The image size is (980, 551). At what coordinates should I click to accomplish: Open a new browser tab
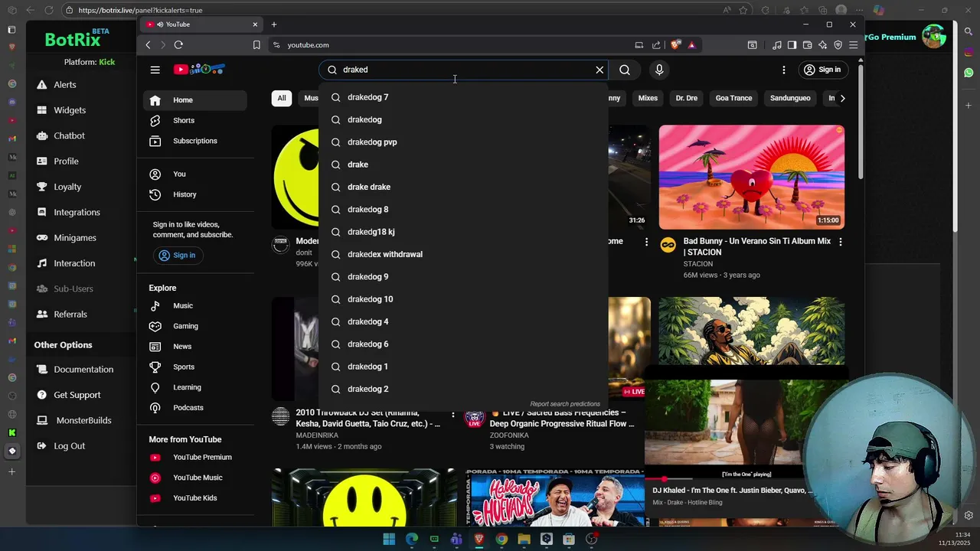[x=274, y=24]
